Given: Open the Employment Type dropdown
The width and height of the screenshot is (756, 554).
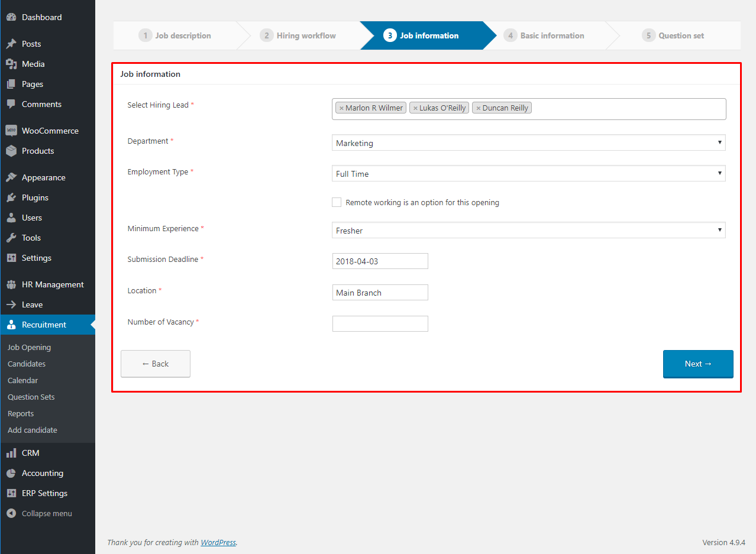Looking at the screenshot, I should click(529, 173).
